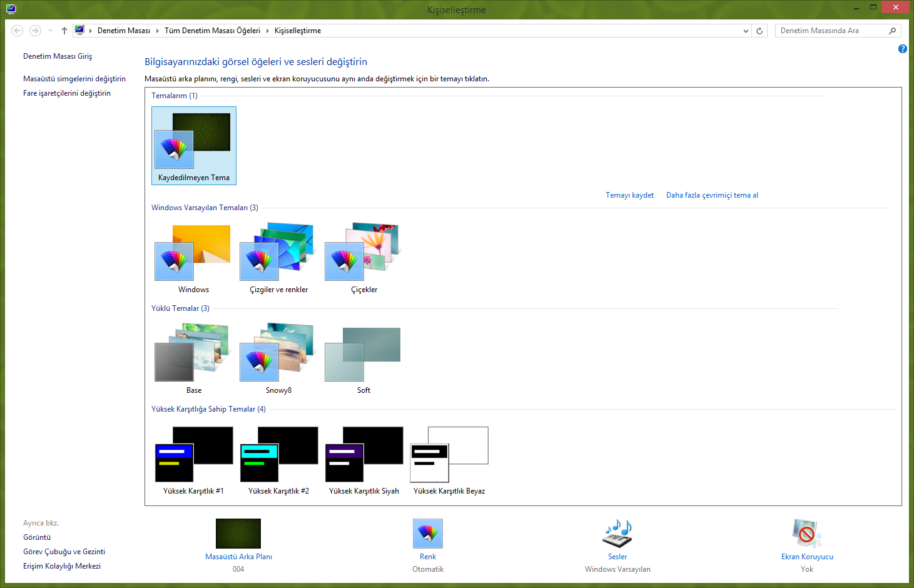Apply the Snowy8 theme
This screenshot has width=914, height=588.
click(x=278, y=356)
